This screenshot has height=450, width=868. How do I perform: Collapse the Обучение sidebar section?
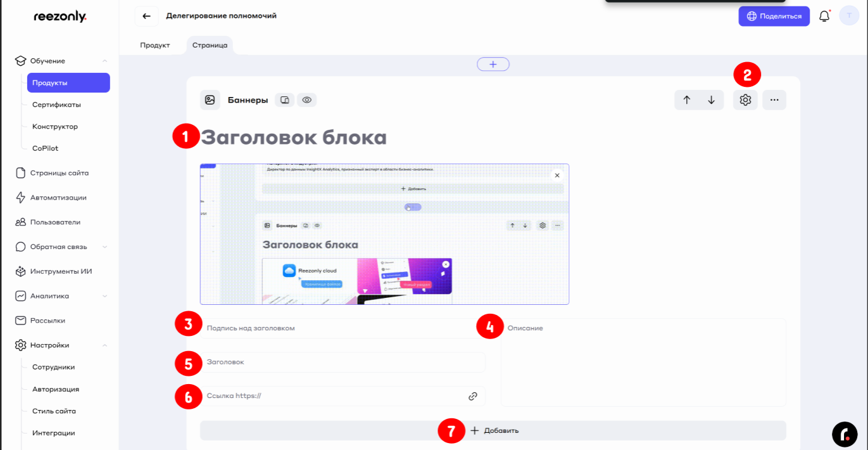(x=104, y=61)
